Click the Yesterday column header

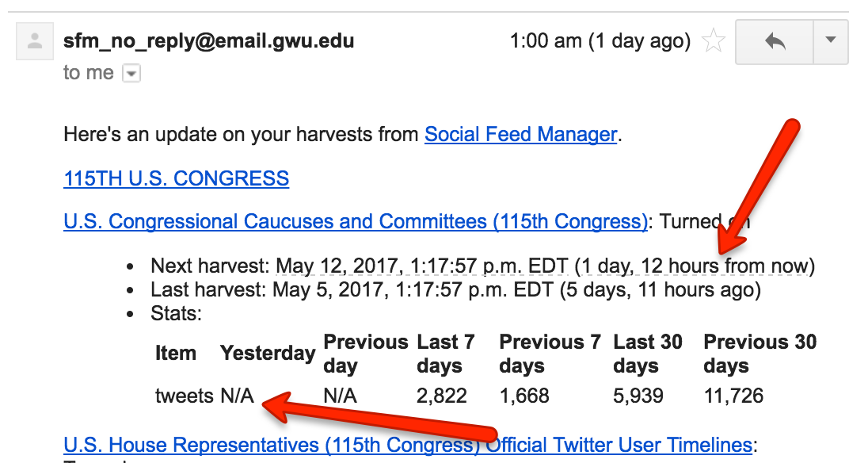[x=268, y=354]
